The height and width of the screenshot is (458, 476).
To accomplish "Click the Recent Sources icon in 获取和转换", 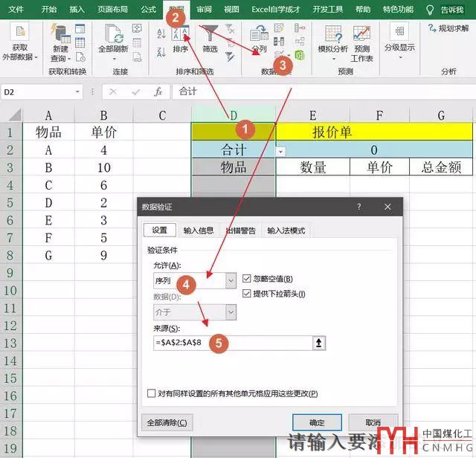I will coord(80,57).
